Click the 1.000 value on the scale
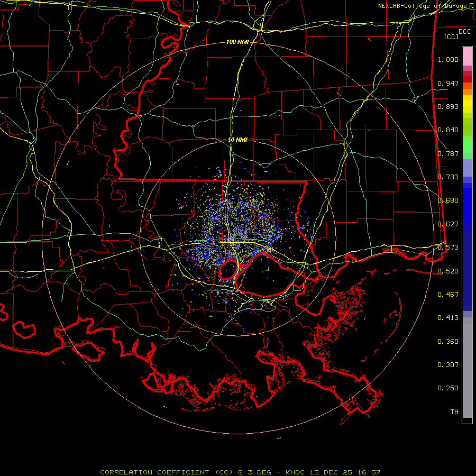Screen dimensions: 476x476 tap(448, 59)
